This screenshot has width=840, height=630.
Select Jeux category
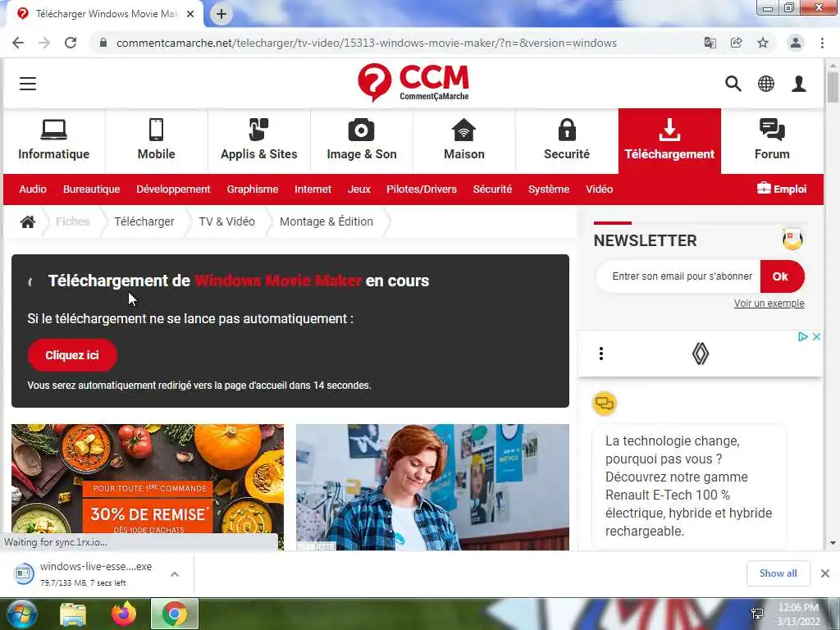359,189
